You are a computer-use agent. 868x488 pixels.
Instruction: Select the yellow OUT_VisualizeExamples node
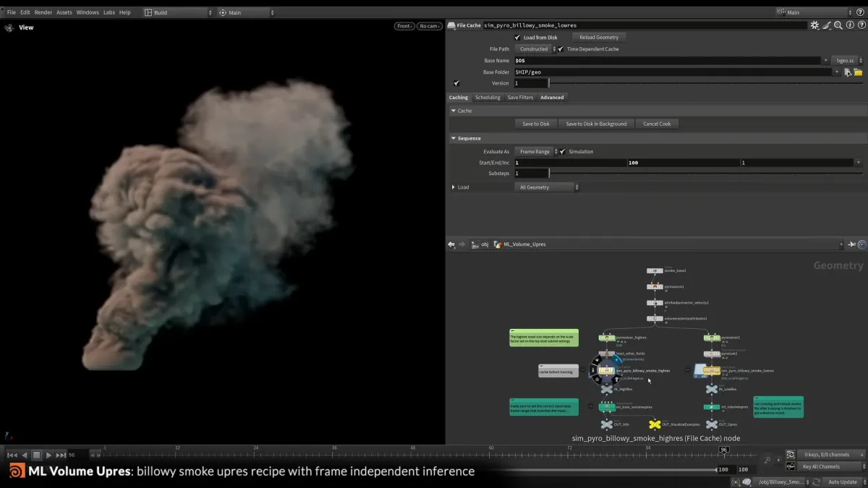[x=656, y=425]
